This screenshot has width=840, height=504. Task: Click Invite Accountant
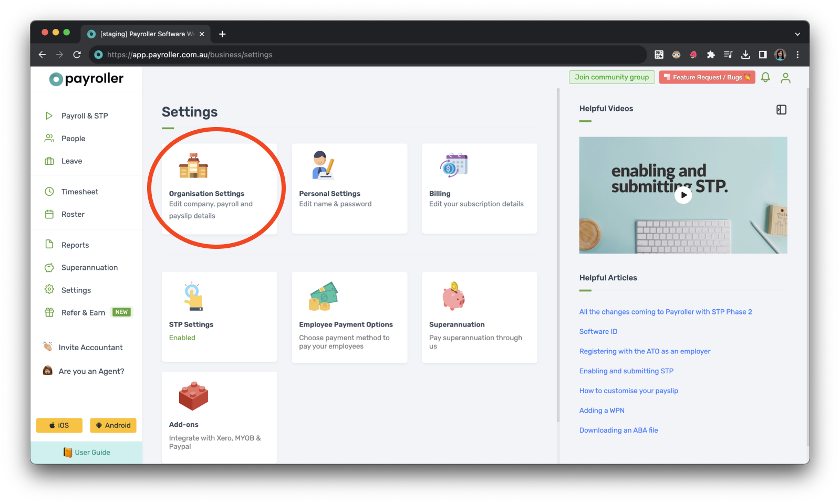point(90,348)
